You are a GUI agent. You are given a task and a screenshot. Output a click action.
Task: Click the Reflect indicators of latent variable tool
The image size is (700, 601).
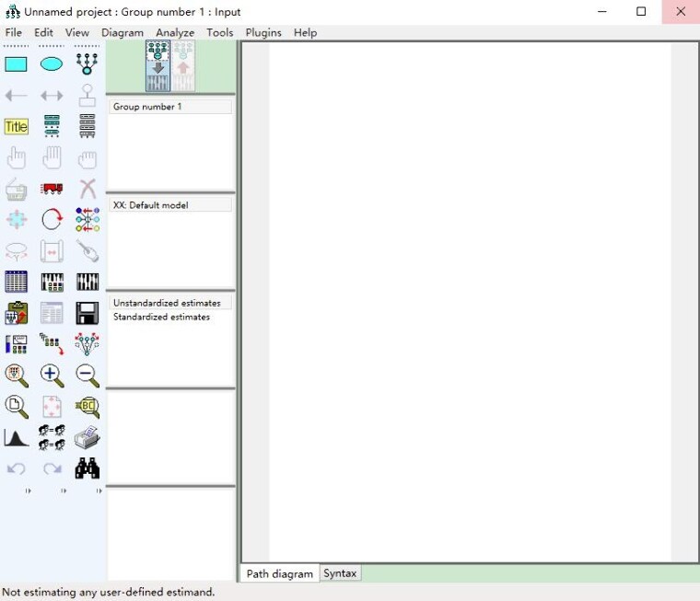pos(87,220)
